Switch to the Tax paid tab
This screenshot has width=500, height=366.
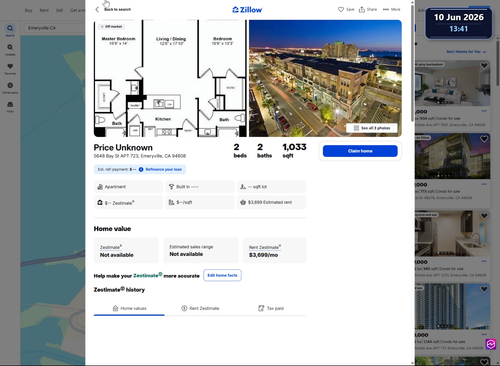point(271,308)
